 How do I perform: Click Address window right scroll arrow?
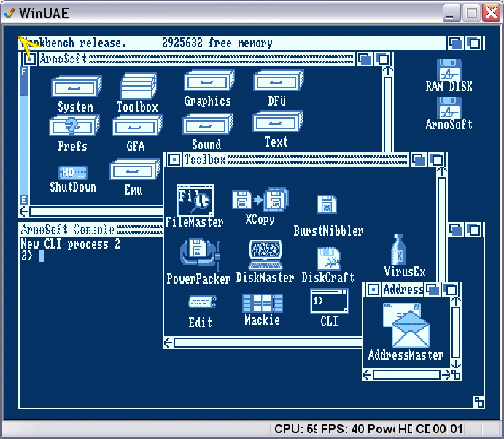tap(446, 375)
